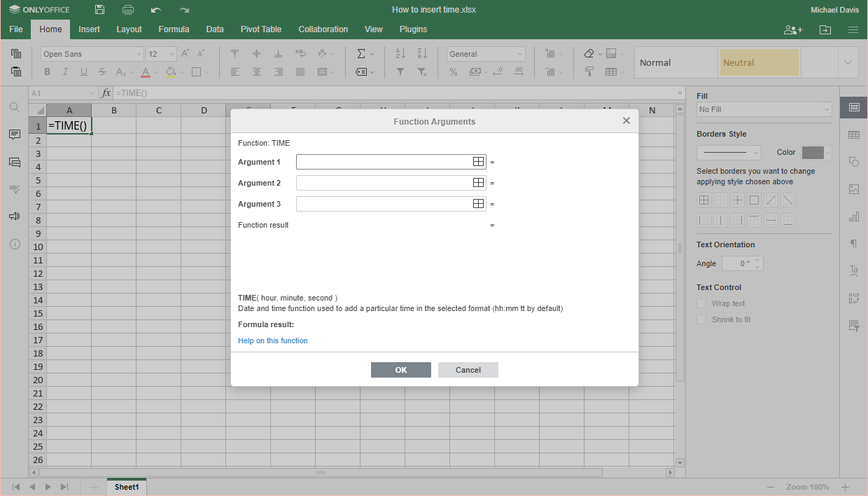Open the font name Open Sans dropdown
The image size is (868, 496).
tap(92, 54)
